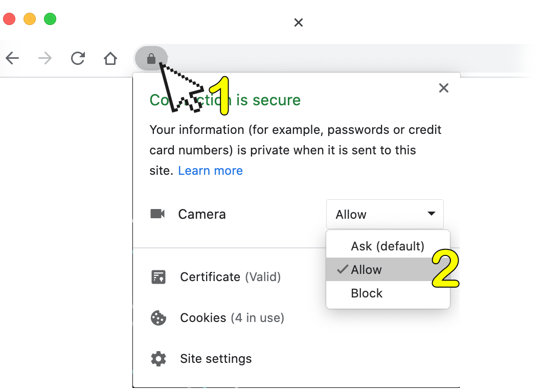
Task: Click the Site settings gear icon
Action: coord(158,359)
